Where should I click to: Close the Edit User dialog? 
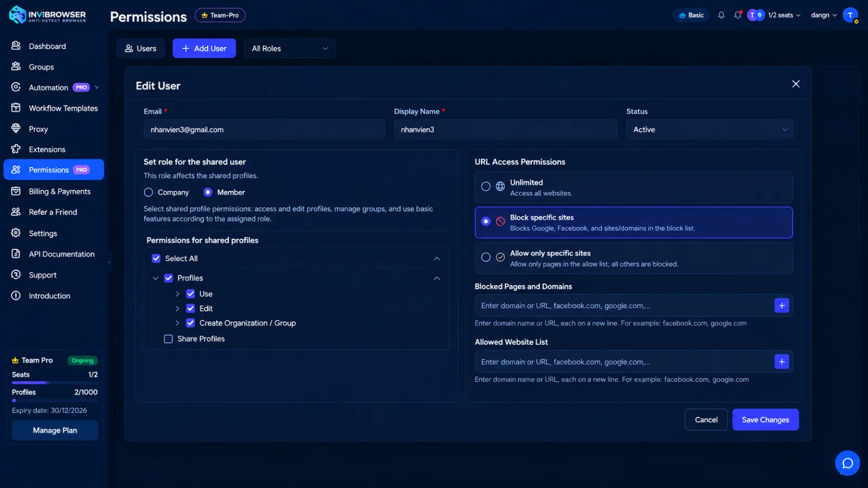coord(796,84)
